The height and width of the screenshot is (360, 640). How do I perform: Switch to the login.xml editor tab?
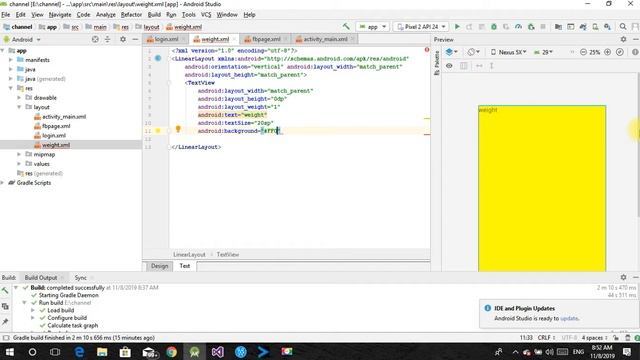coord(166,39)
